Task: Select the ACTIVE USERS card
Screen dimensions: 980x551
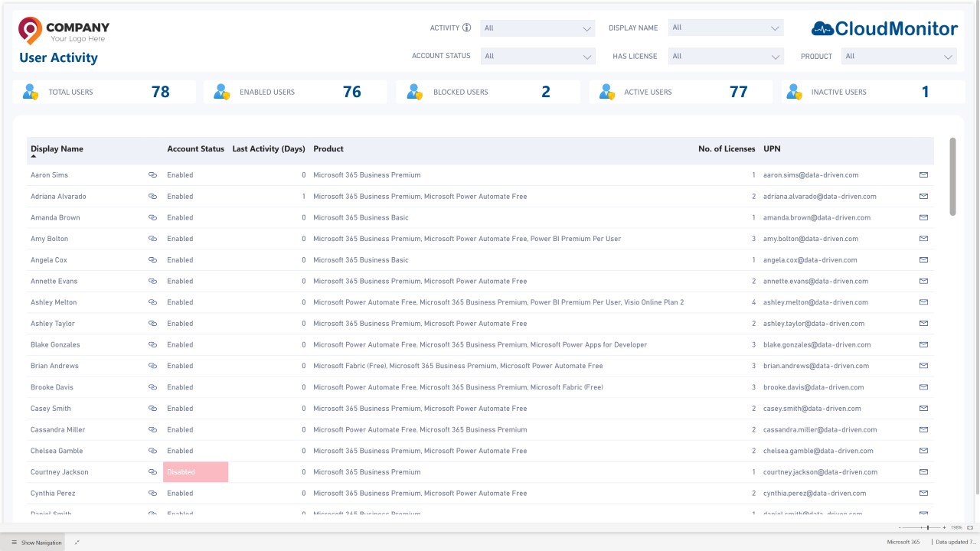Action: coord(681,92)
